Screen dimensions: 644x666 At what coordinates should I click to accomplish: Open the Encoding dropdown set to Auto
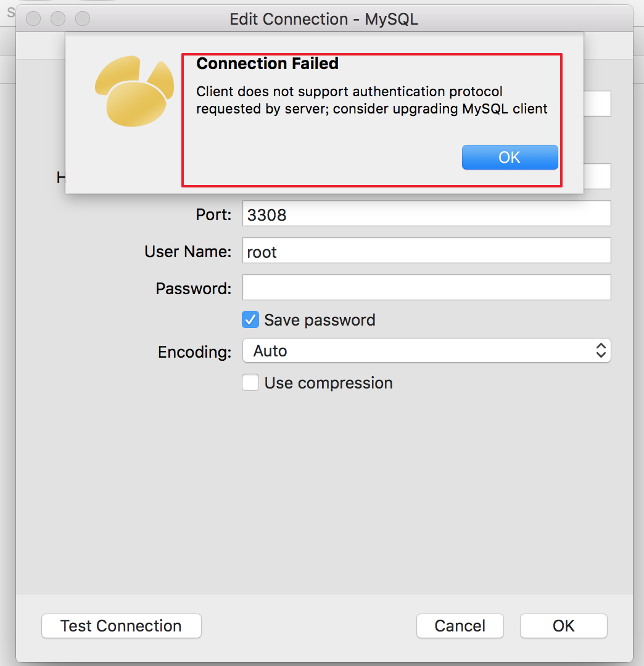point(426,351)
